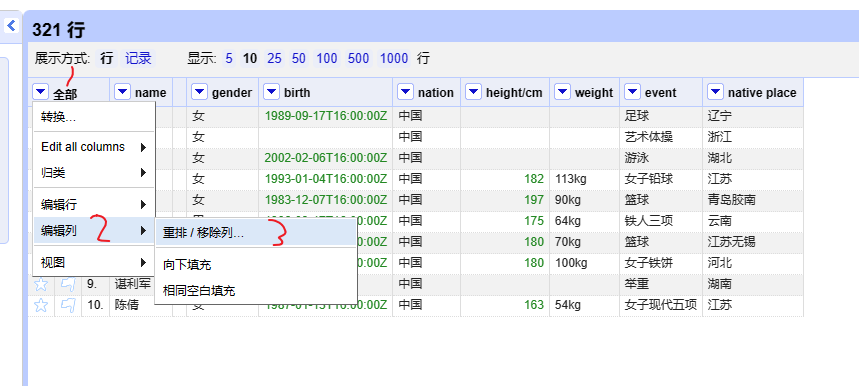Show 25 rows per page
859x386 pixels.
point(274,58)
